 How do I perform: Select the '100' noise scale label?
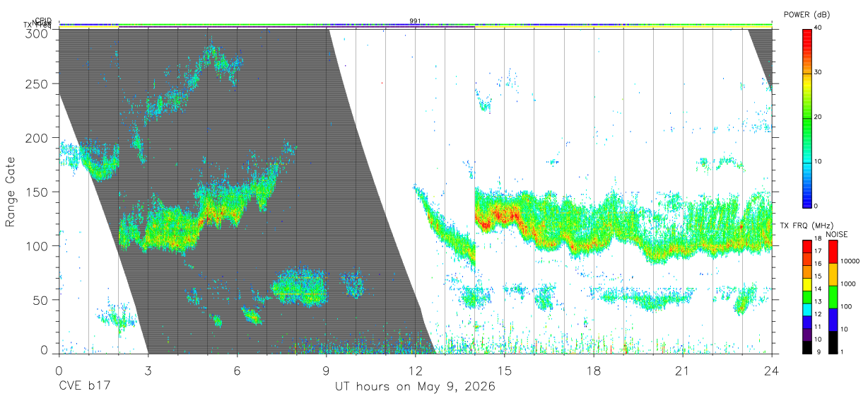click(847, 306)
